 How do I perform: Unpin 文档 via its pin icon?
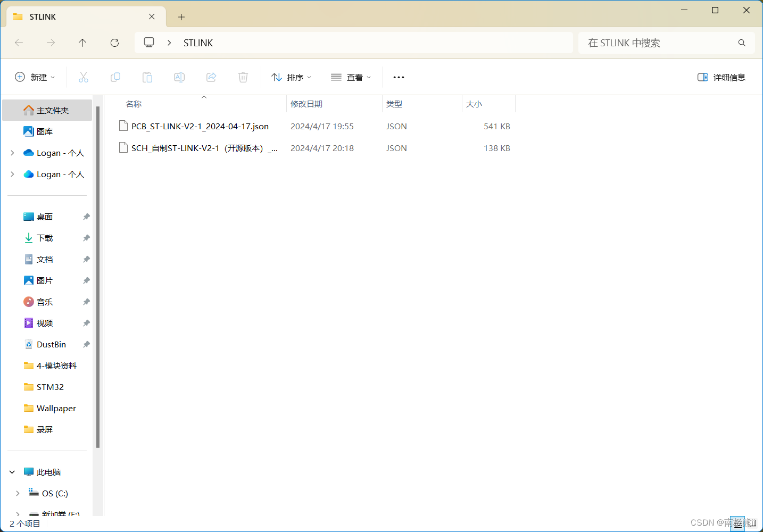86,259
